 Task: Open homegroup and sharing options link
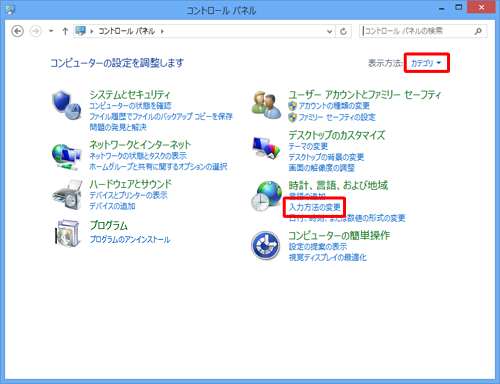pyautogui.click(x=158, y=167)
